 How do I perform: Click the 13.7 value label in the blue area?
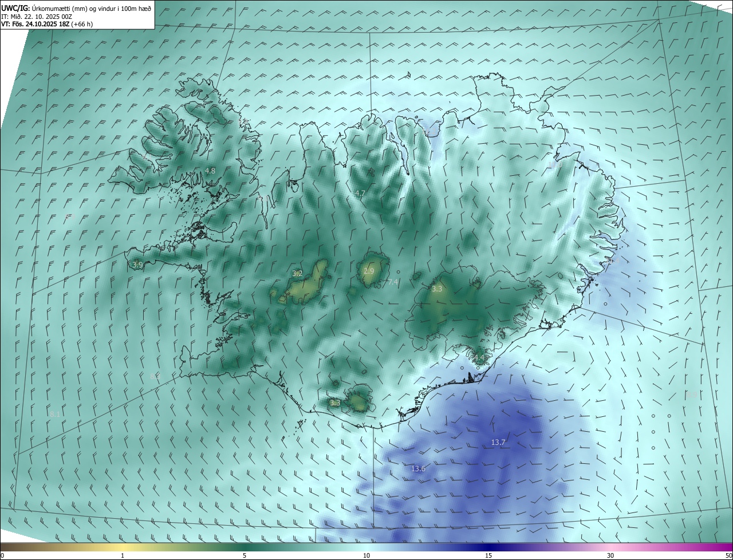click(x=498, y=442)
